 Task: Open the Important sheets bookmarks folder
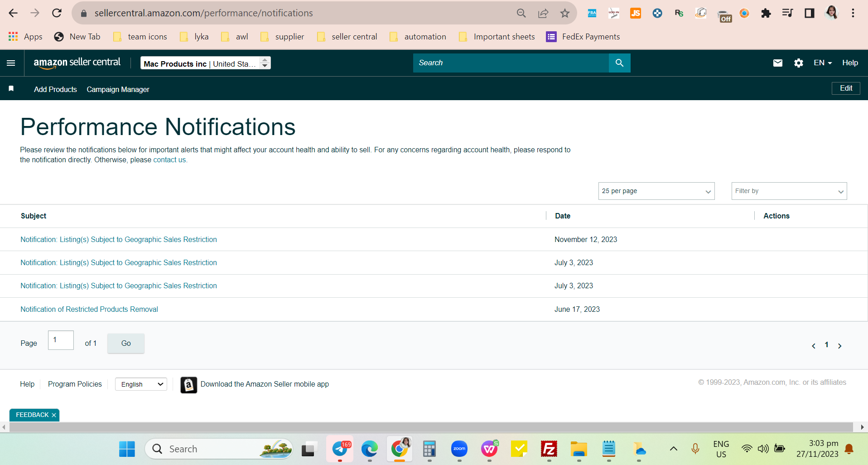[497, 37]
